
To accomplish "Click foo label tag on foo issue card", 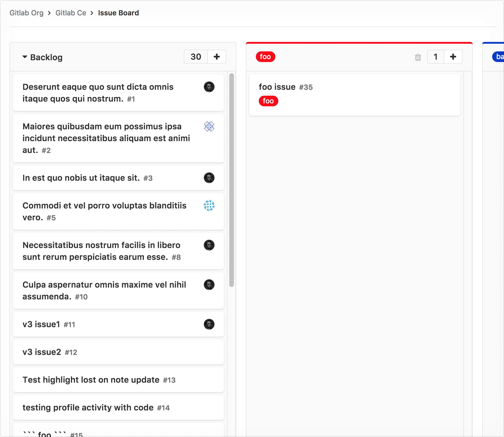I will pos(268,101).
